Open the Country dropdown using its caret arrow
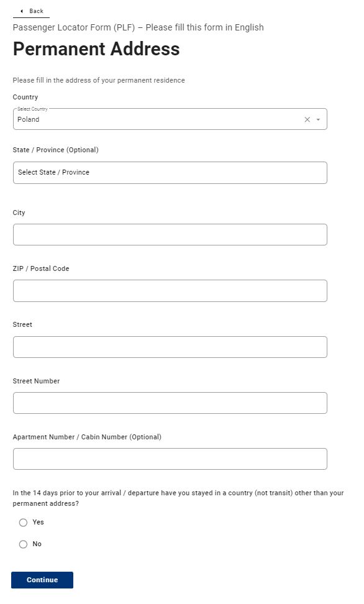Screen dimensions: 364x604 (318, 119)
